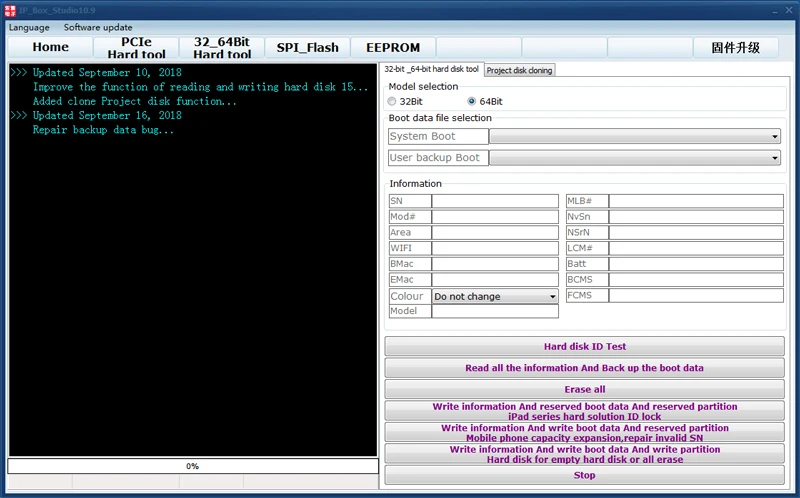Click the SN input field
Screen dimensions: 800x498
click(x=495, y=201)
